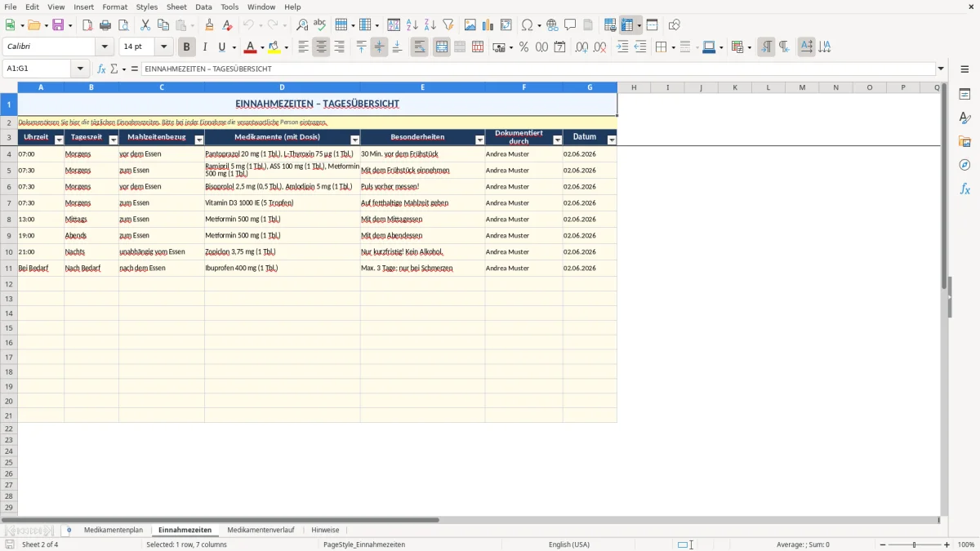This screenshot has height=551, width=980.
Task: Open the Mahlzeitenbezug filter dropdown
Action: point(199,140)
